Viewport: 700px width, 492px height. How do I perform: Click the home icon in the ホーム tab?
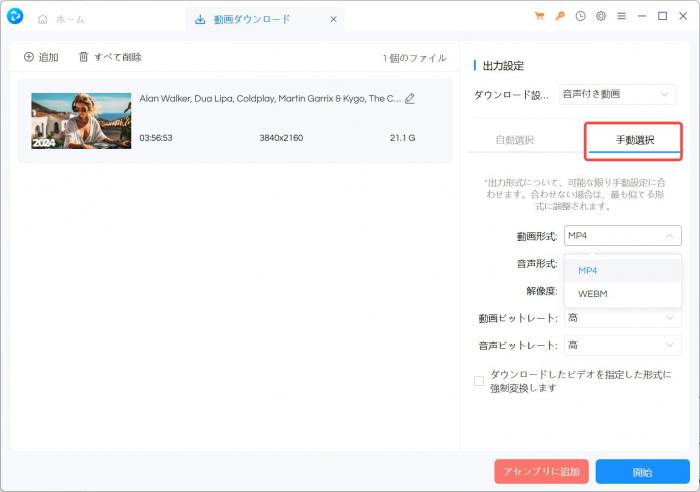coord(43,19)
